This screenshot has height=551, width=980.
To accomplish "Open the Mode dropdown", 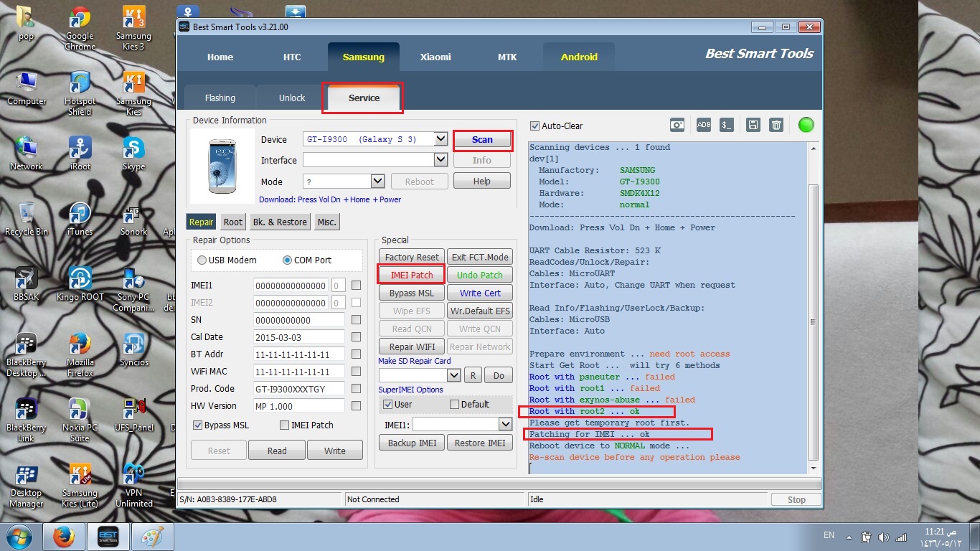I will tap(377, 181).
